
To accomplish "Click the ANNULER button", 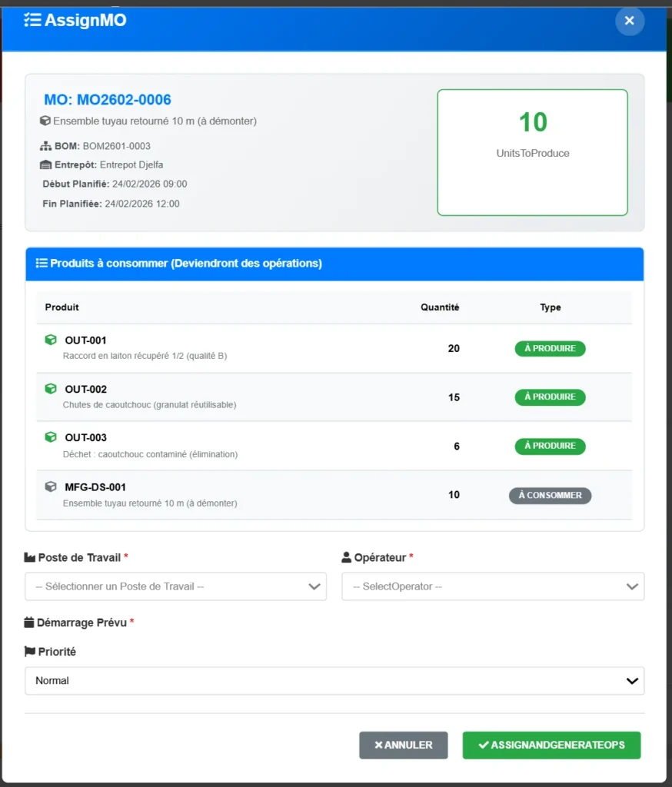I will coord(403,745).
